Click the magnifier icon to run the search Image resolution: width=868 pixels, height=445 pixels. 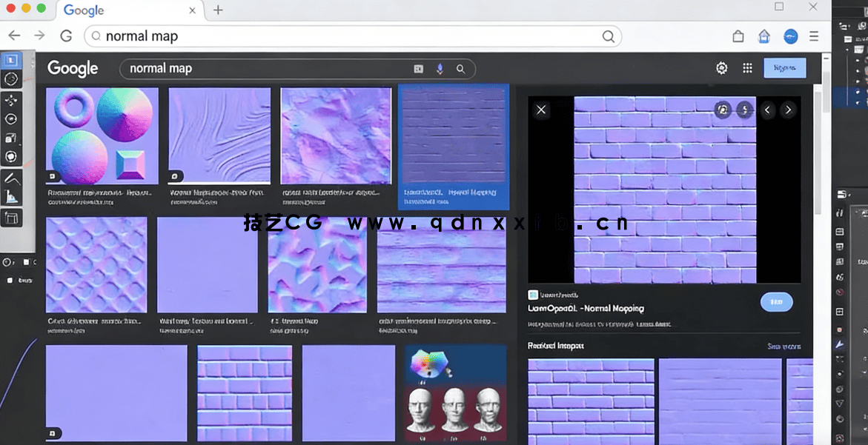461,68
